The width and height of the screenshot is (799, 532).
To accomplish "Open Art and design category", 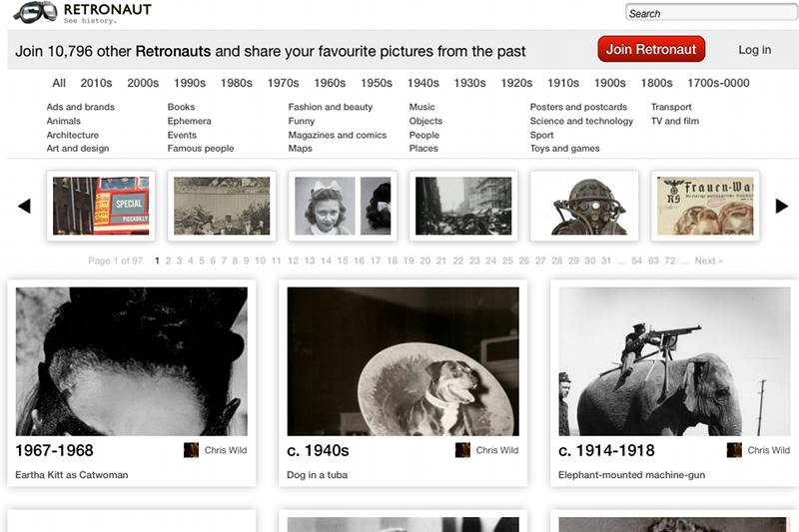I will point(78,148).
